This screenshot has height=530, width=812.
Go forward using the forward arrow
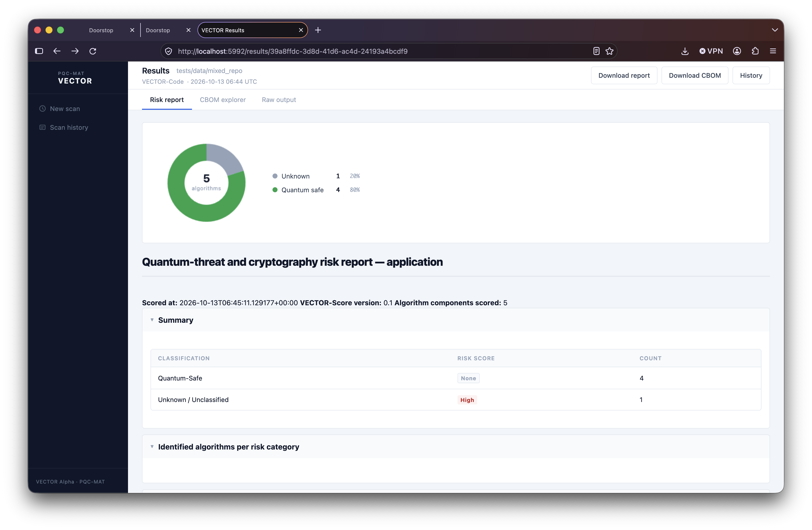(x=75, y=51)
